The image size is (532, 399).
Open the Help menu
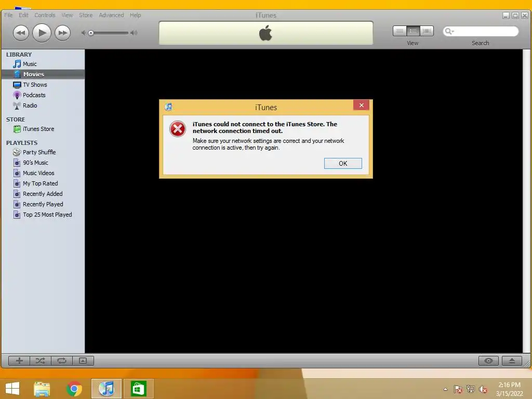[136, 15]
